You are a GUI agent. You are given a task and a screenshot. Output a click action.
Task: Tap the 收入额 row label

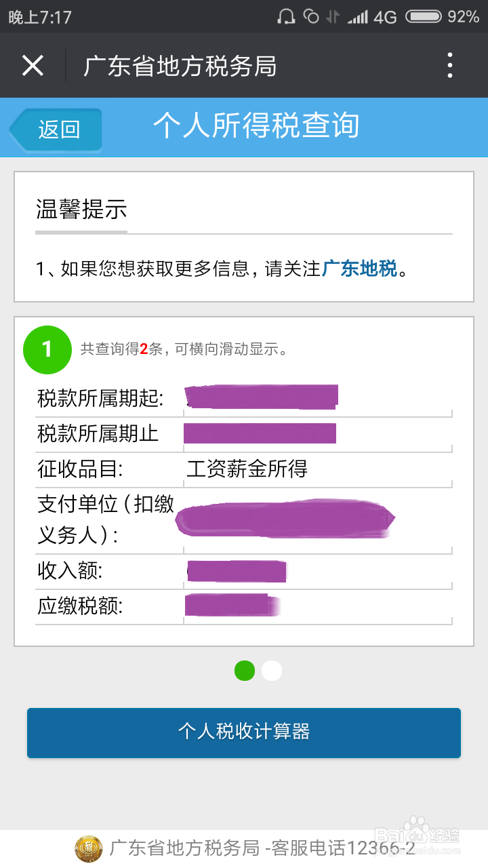70,571
